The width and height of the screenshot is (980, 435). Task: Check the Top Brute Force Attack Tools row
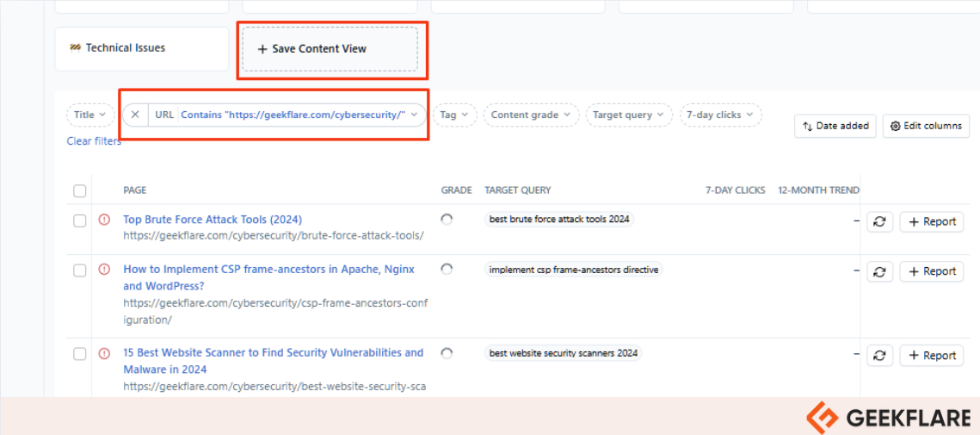click(80, 221)
